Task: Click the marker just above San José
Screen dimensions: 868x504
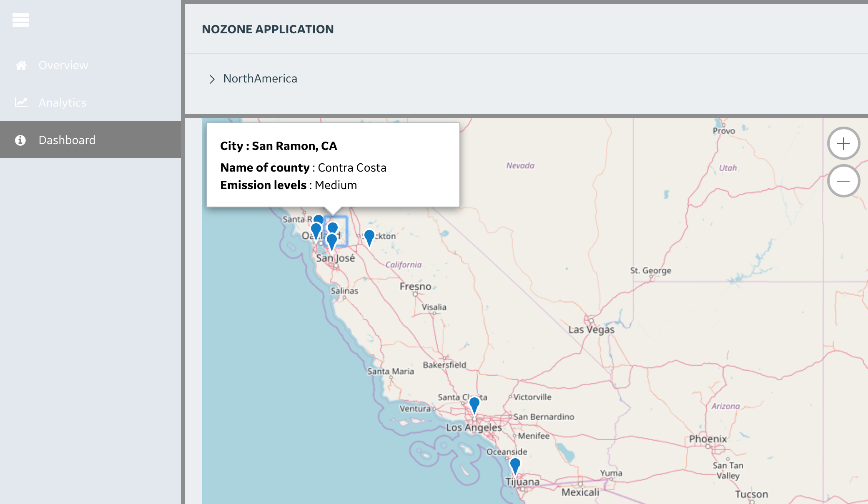Action: pyautogui.click(x=331, y=241)
